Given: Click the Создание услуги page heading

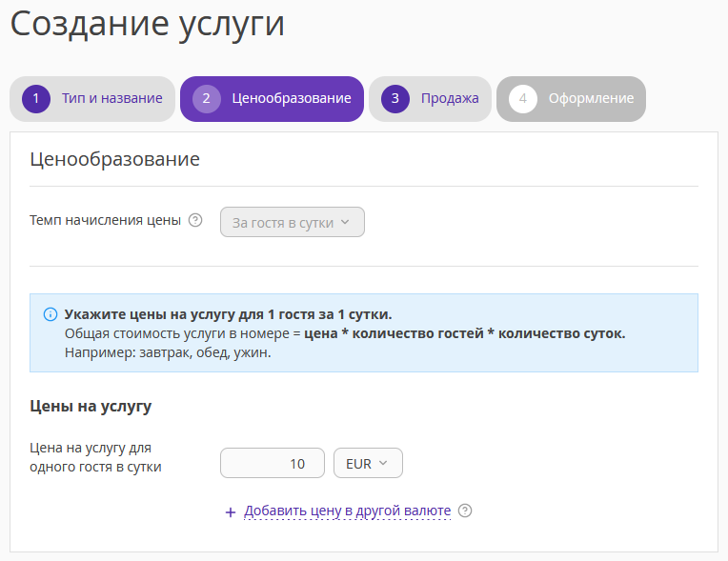Looking at the screenshot, I should [x=147, y=24].
